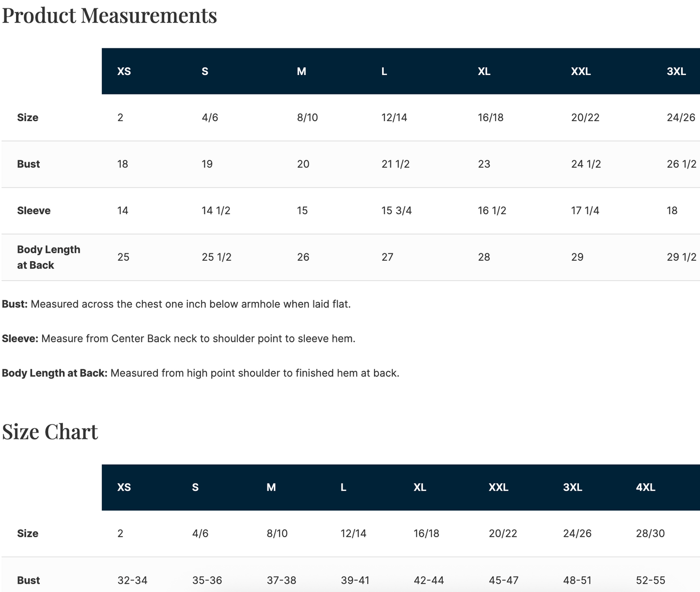The image size is (700, 592).
Task: Select the 39-41 bust range cell
Action: coord(355,580)
